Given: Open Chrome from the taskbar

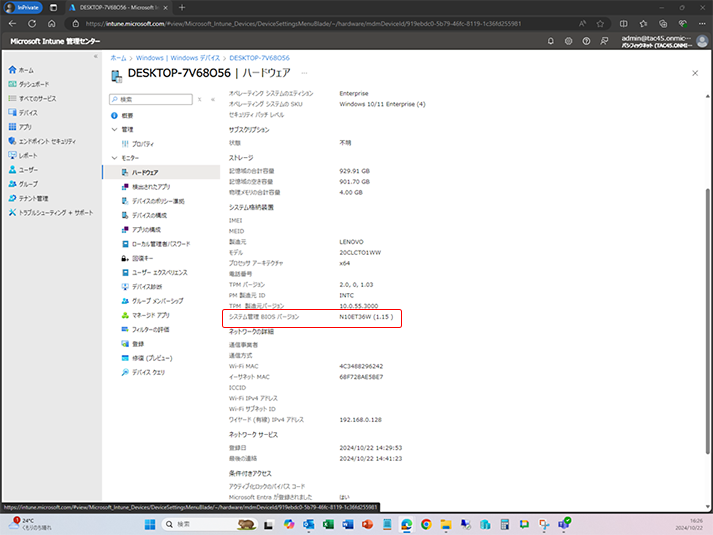Looking at the screenshot, I should (426, 525).
